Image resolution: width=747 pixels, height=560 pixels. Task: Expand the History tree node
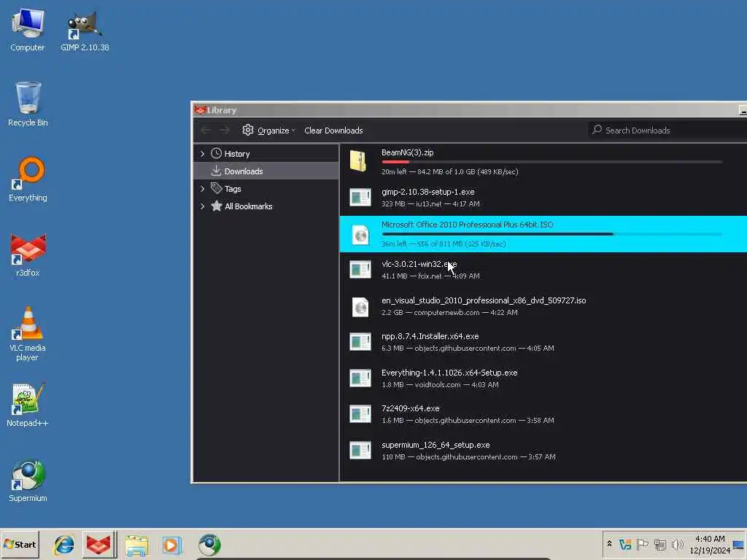pyautogui.click(x=203, y=153)
